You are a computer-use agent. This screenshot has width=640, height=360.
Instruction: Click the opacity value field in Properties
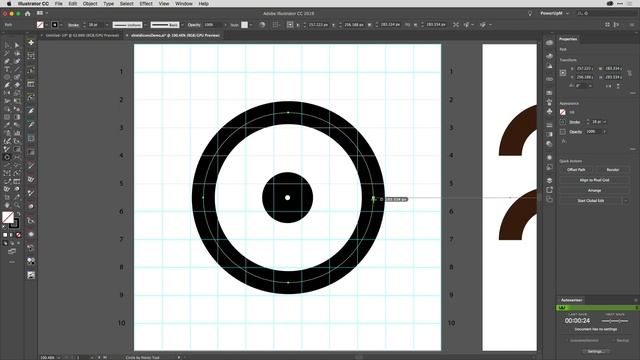(593, 131)
